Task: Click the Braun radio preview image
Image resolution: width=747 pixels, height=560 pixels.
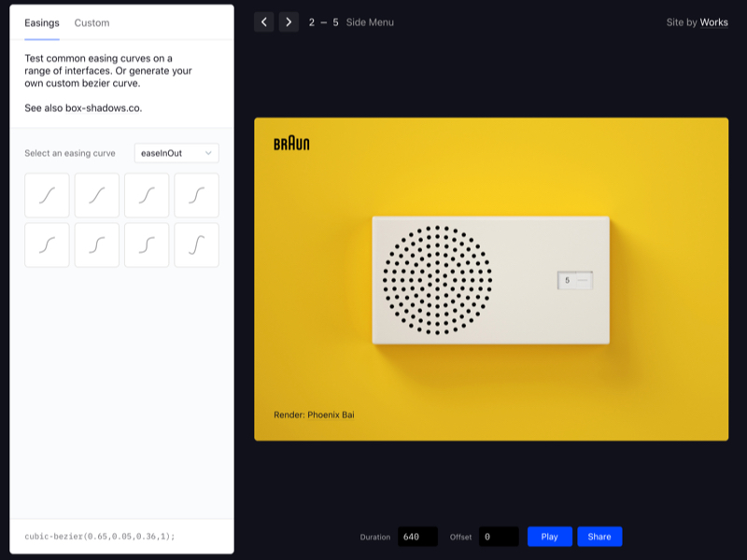Action: click(x=491, y=279)
